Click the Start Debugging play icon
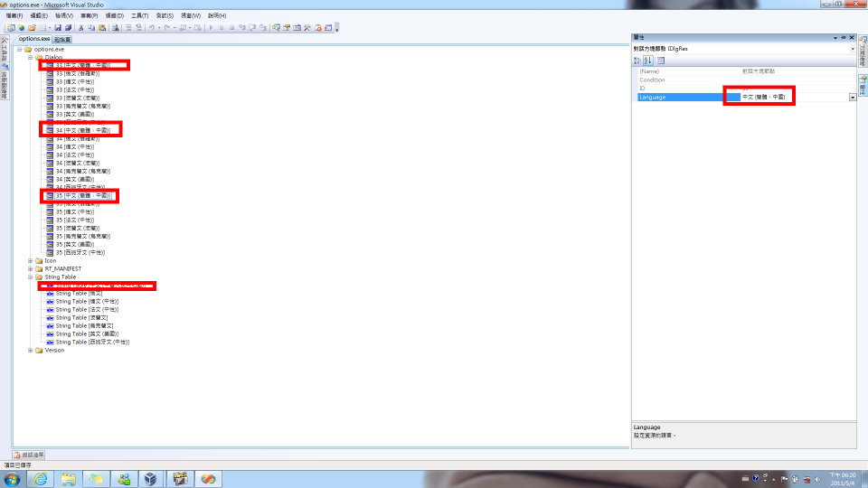 click(211, 28)
